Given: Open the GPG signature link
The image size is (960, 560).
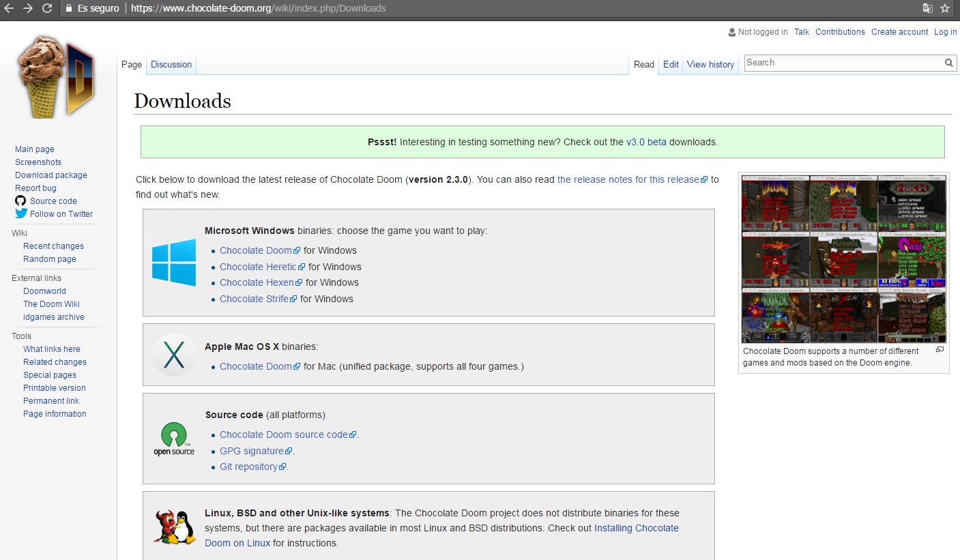Looking at the screenshot, I should coord(256,451).
